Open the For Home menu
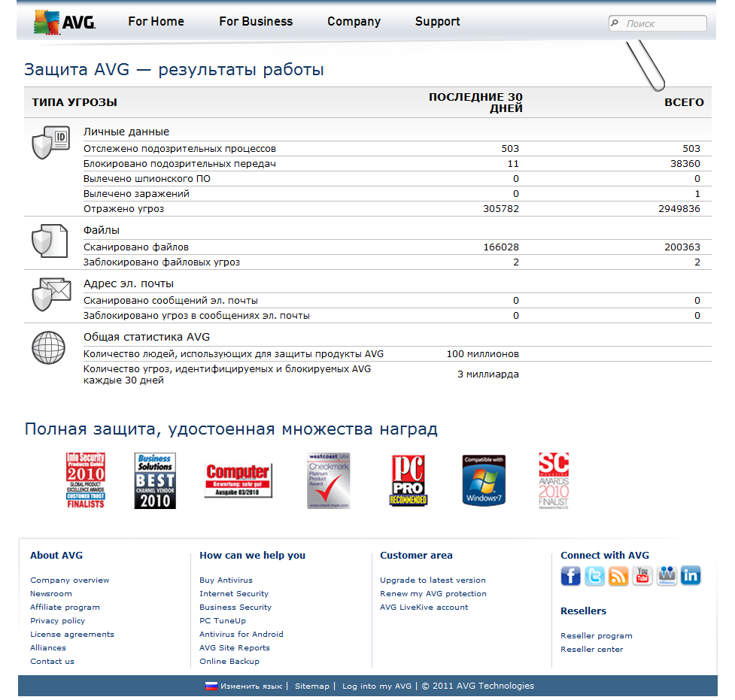Image resolution: width=735 pixels, height=700 pixels. coord(156,22)
